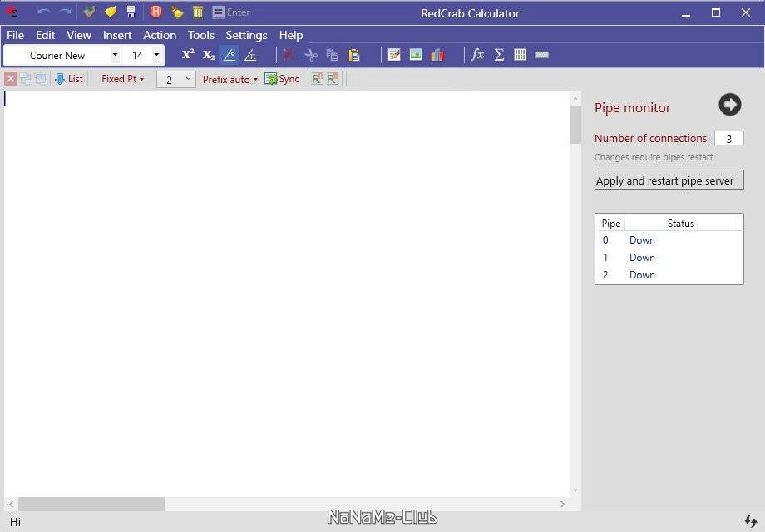Click the first overlapping windows icon

pyautogui.click(x=26, y=79)
